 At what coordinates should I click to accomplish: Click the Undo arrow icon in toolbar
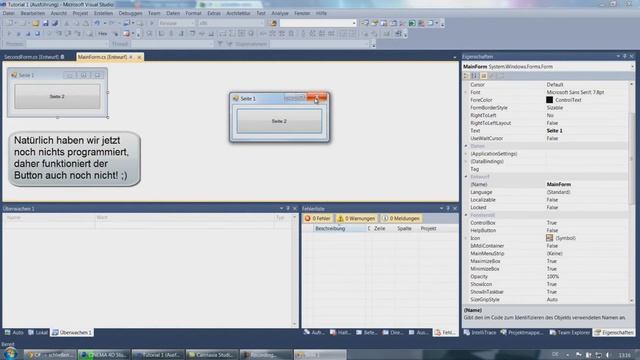[x=97, y=23]
